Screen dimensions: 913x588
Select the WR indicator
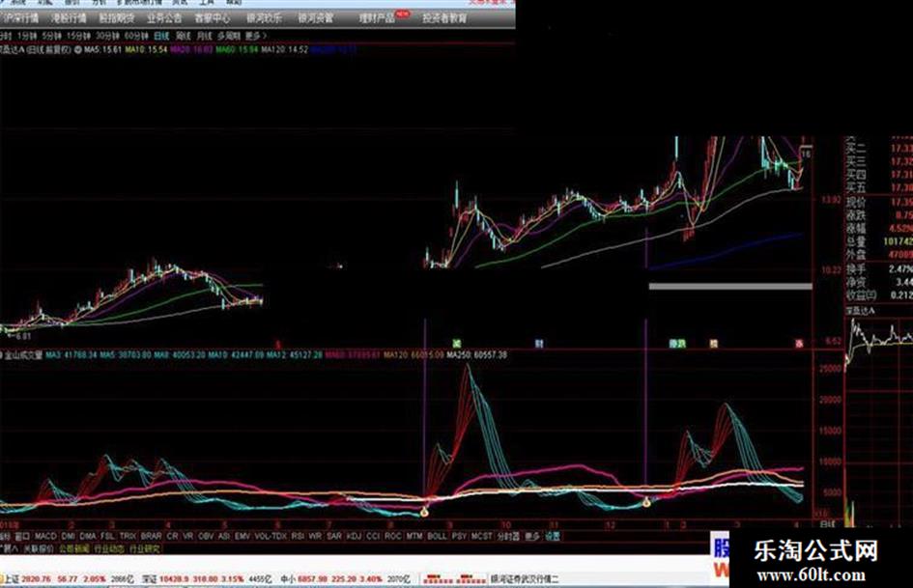tap(316, 536)
